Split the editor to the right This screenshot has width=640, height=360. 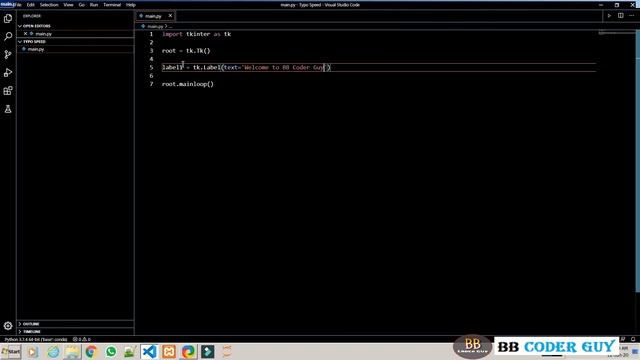pyautogui.click(x=620, y=16)
